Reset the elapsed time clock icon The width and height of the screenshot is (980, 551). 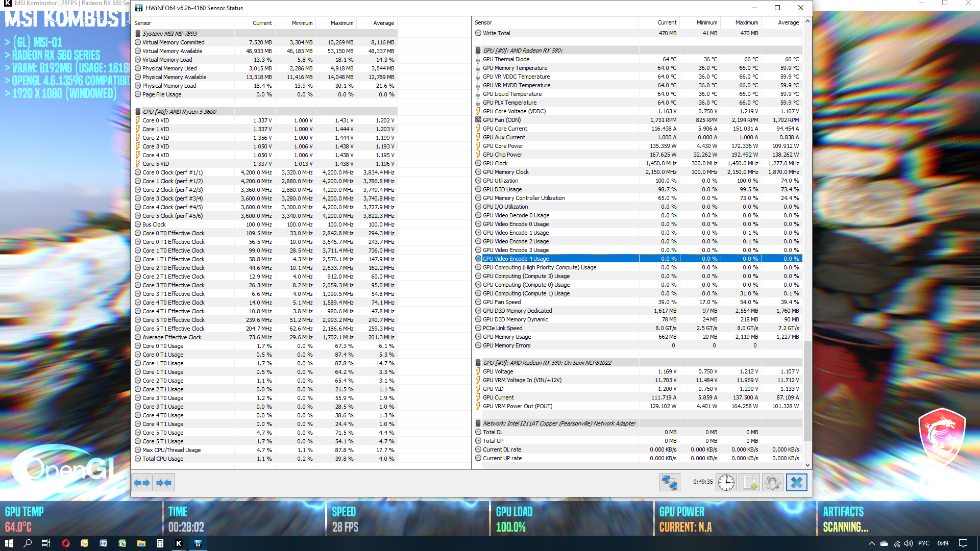(x=726, y=483)
